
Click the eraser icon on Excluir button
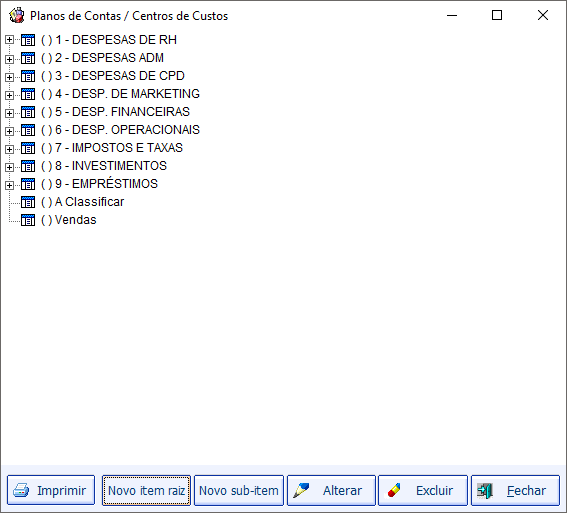point(394,491)
